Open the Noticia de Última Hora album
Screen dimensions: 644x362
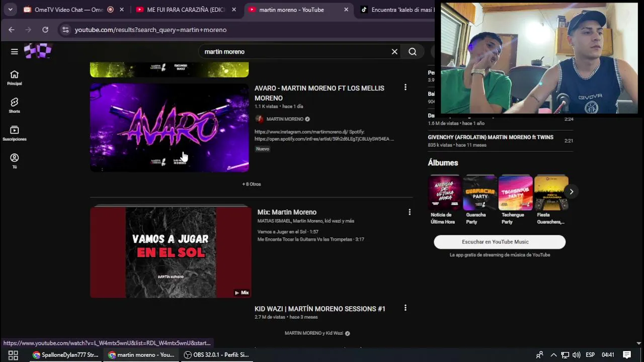[444, 200]
